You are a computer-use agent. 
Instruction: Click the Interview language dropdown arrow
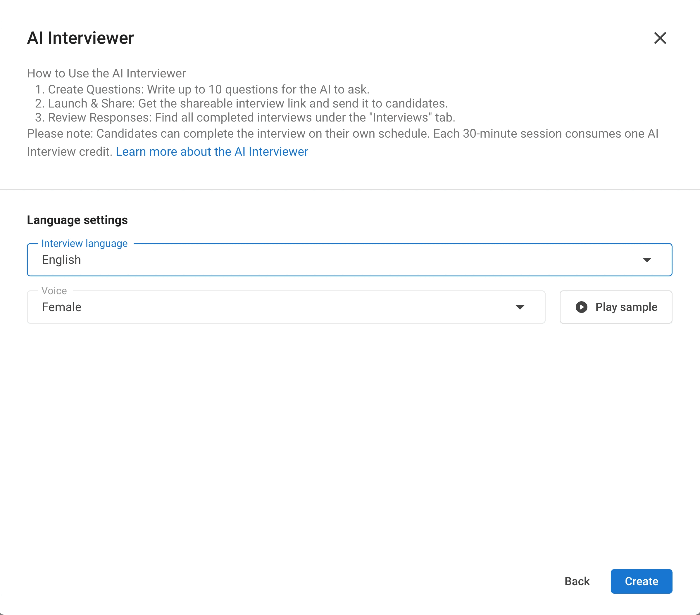(x=646, y=260)
